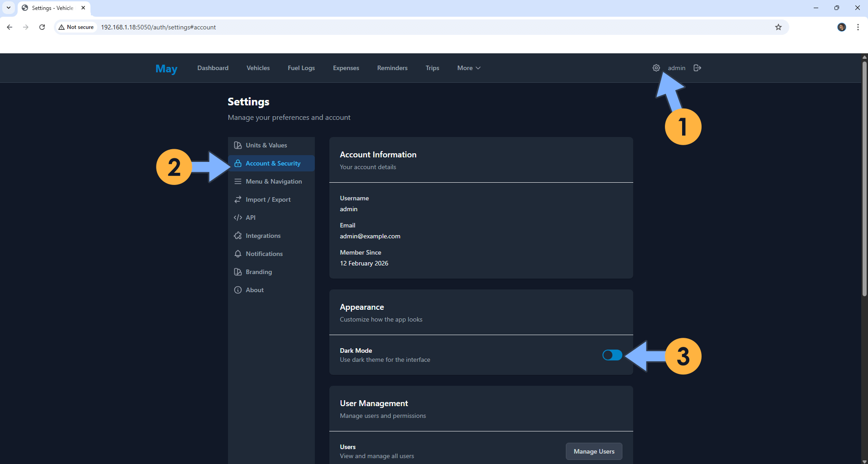
Task: Open the settings gear icon next to admin
Action: [x=656, y=68]
